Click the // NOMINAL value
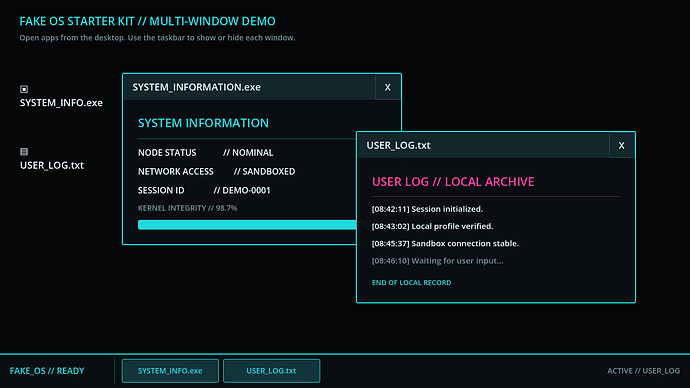This screenshot has height=388, width=690. (248, 153)
